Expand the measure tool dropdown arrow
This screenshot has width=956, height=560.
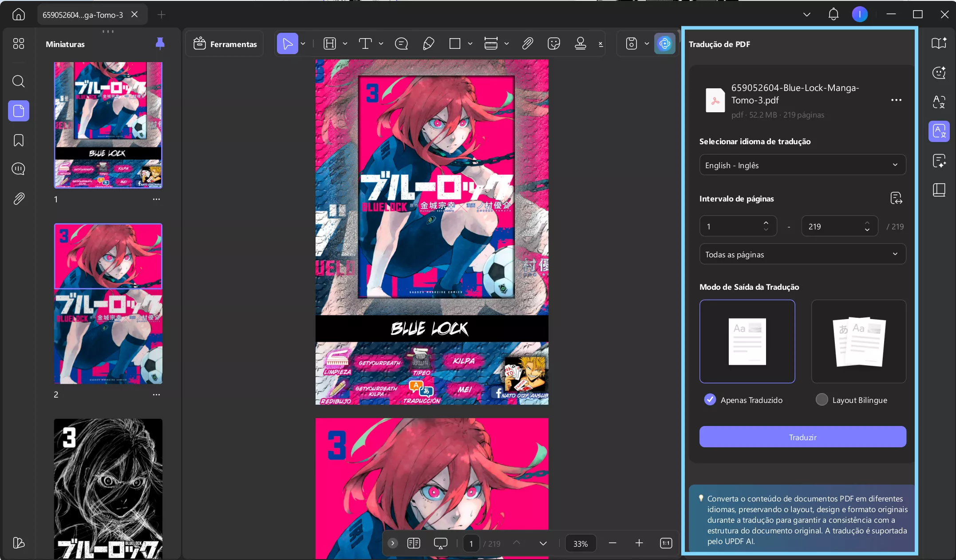506,43
